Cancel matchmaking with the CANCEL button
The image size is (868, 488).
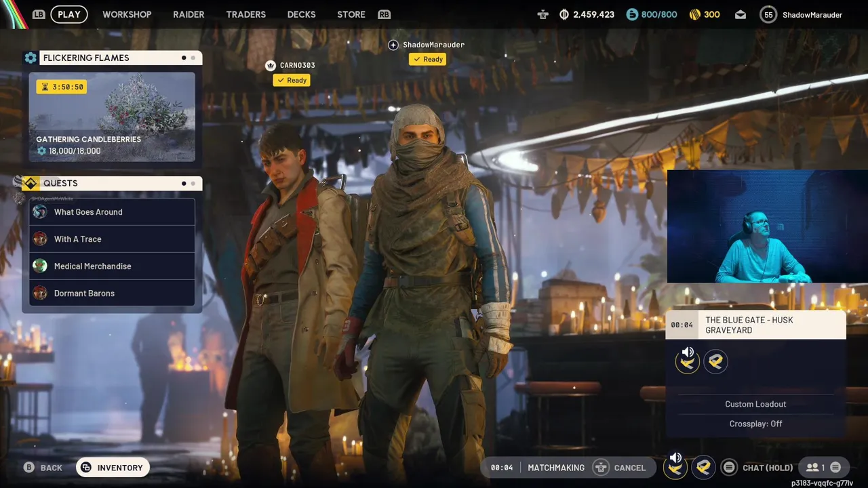pyautogui.click(x=619, y=467)
